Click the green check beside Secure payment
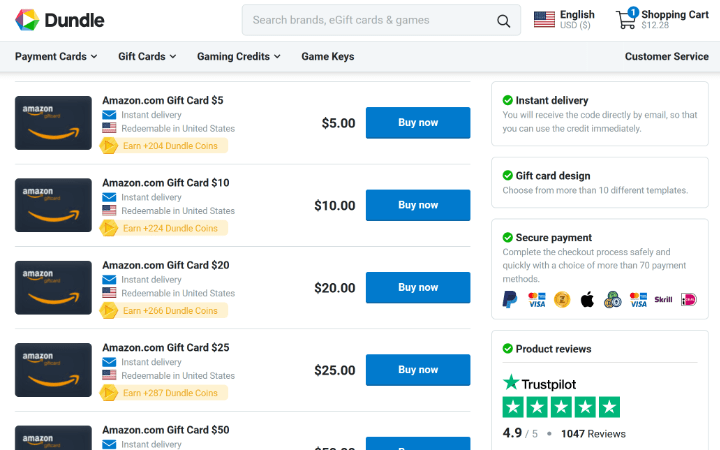The image size is (720, 450). [x=507, y=237]
